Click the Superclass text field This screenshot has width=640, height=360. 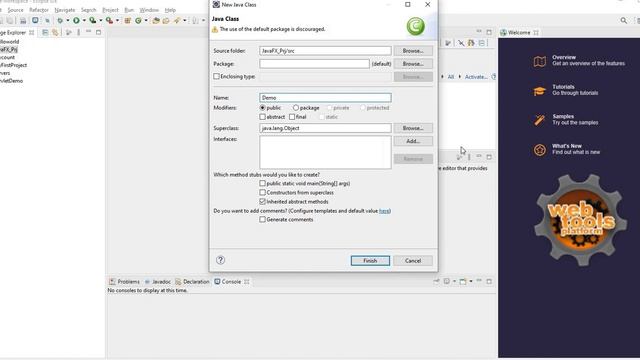click(x=325, y=128)
